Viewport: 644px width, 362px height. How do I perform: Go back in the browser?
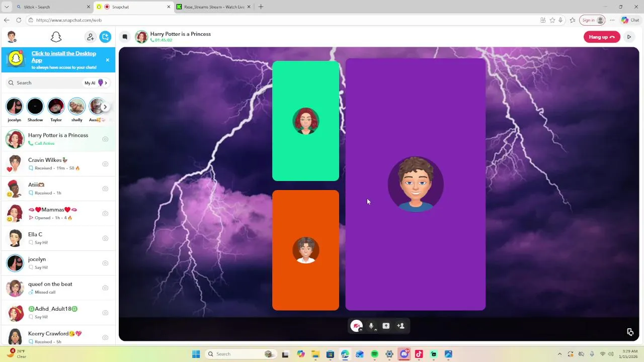(7, 20)
